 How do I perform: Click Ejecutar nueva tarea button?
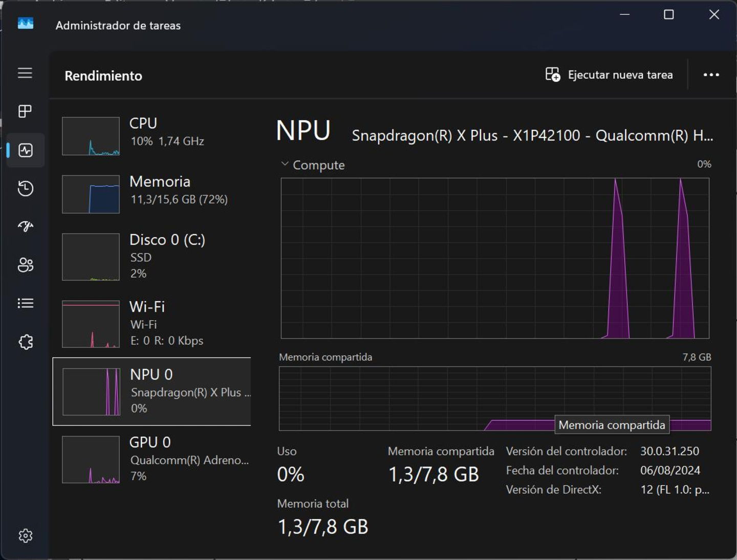pos(609,75)
